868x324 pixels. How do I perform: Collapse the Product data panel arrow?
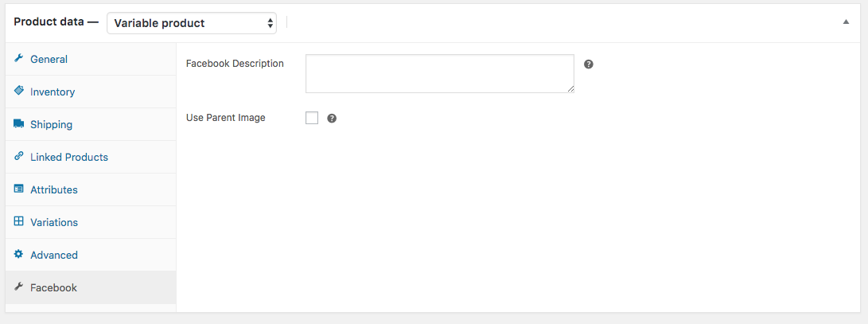coord(845,22)
